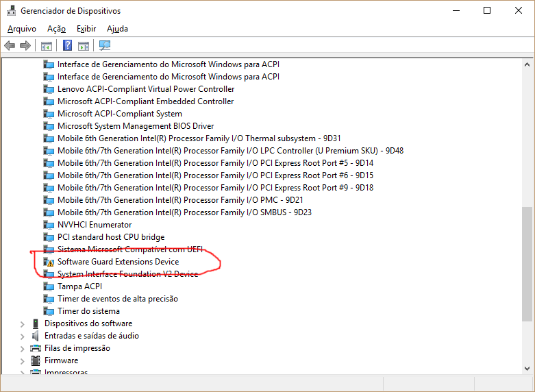The image size is (535, 392).
Task: Expand Entradas e saídas de áudio
Action: pos(22,336)
